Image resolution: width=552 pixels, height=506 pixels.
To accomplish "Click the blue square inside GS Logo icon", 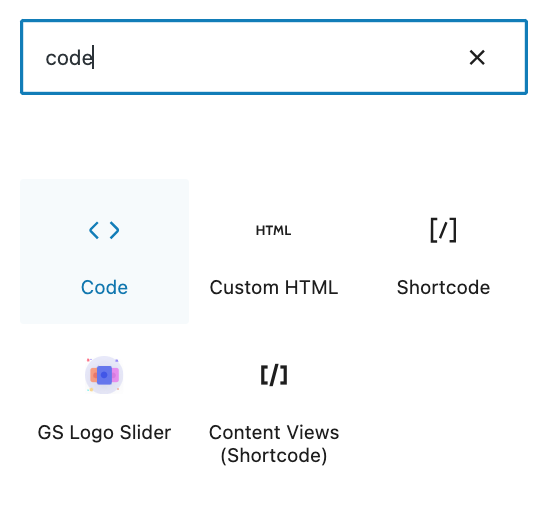I will coord(104,375).
